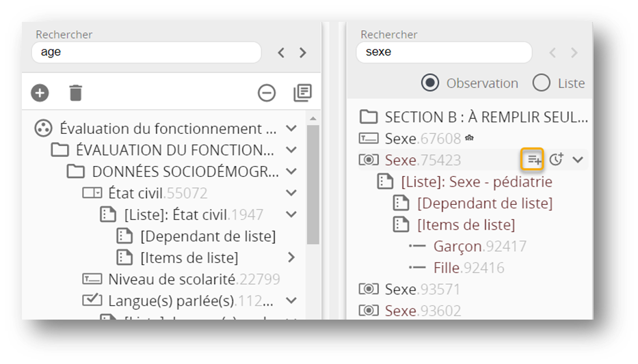Go to previous search result in left panel
638x364 pixels.
click(281, 53)
